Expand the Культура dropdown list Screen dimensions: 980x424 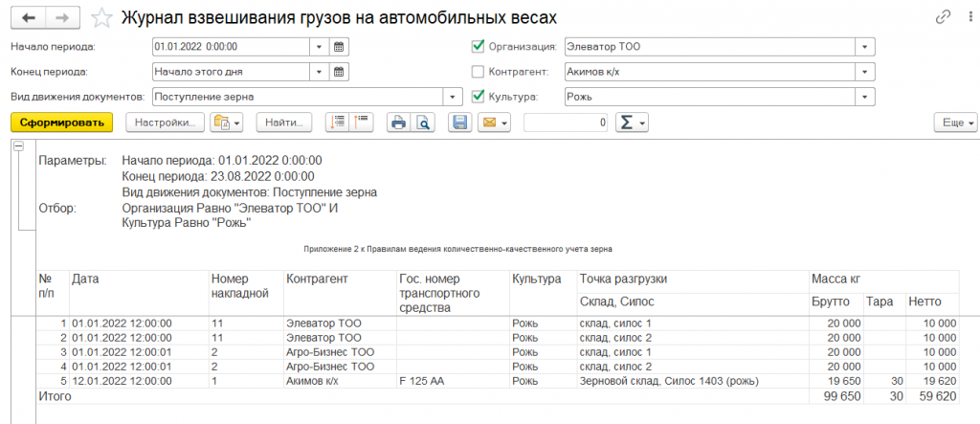(x=865, y=97)
